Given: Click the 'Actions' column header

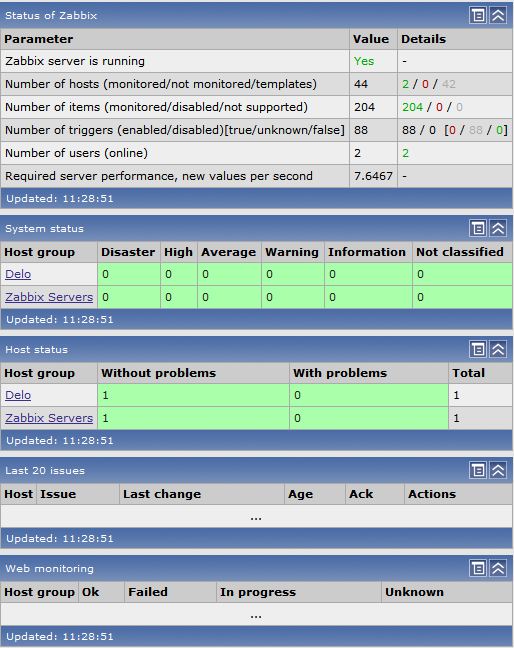Looking at the screenshot, I should click(x=432, y=494).
